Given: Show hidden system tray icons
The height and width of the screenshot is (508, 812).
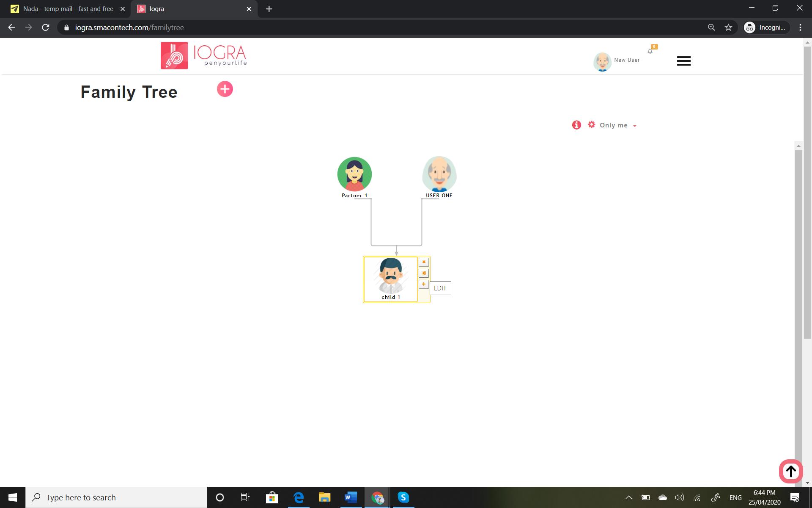Looking at the screenshot, I should pyautogui.click(x=628, y=497).
